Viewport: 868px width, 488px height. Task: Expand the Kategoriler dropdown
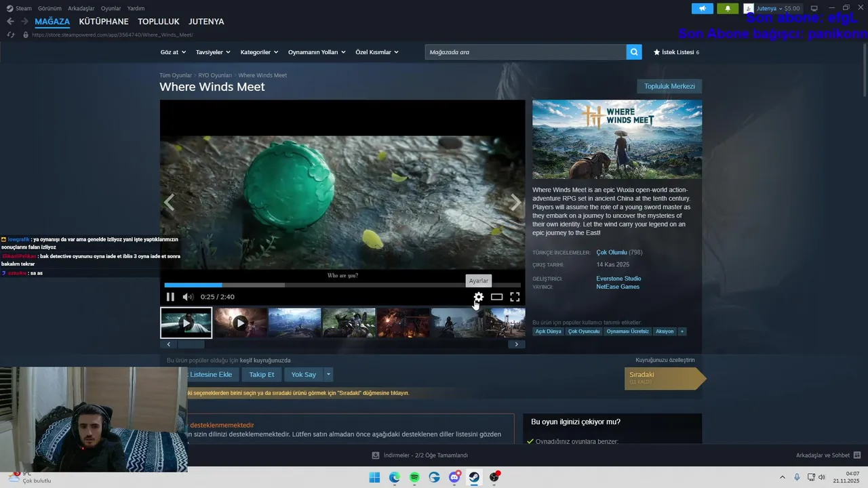coord(259,52)
